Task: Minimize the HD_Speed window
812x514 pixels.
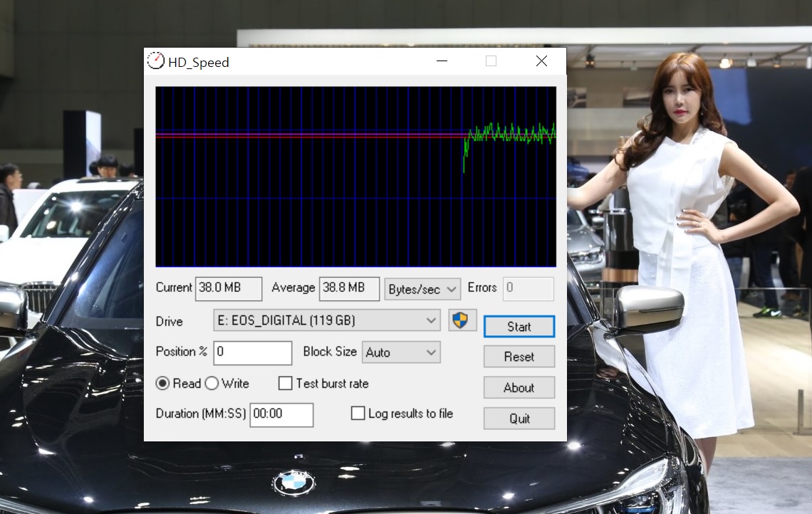Action: point(442,61)
